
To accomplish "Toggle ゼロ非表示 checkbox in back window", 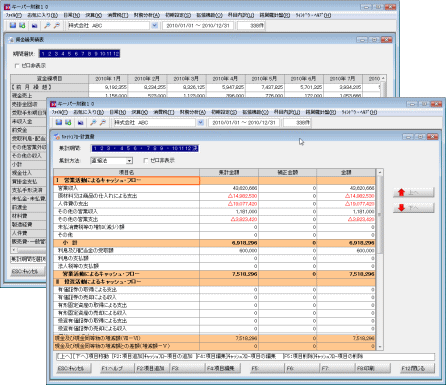I will (x=17, y=66).
